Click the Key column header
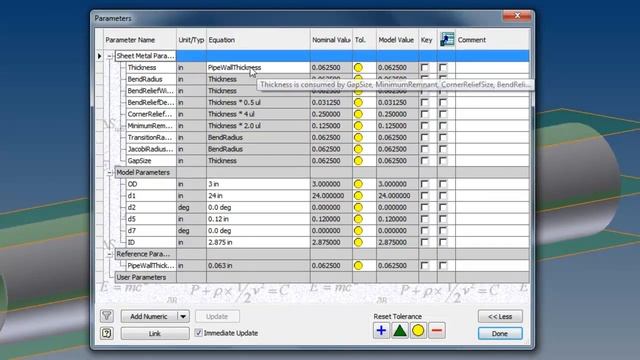 (x=428, y=40)
